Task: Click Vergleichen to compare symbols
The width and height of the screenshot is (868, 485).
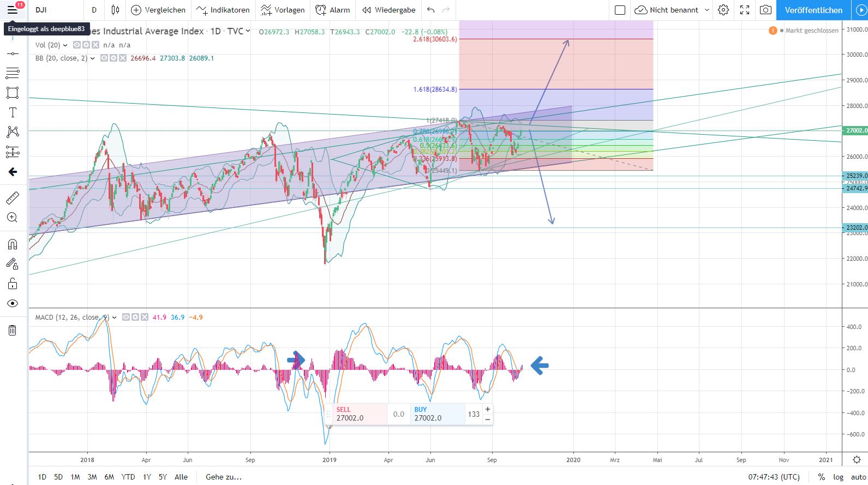Action: click(x=159, y=10)
